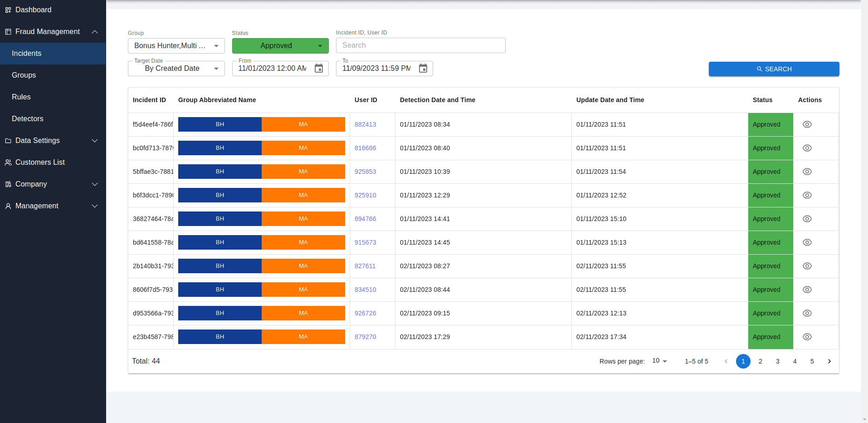The width and height of the screenshot is (868, 423).
Task: Open the Target Date By Created Date dropdown
Action: pyautogui.click(x=176, y=69)
